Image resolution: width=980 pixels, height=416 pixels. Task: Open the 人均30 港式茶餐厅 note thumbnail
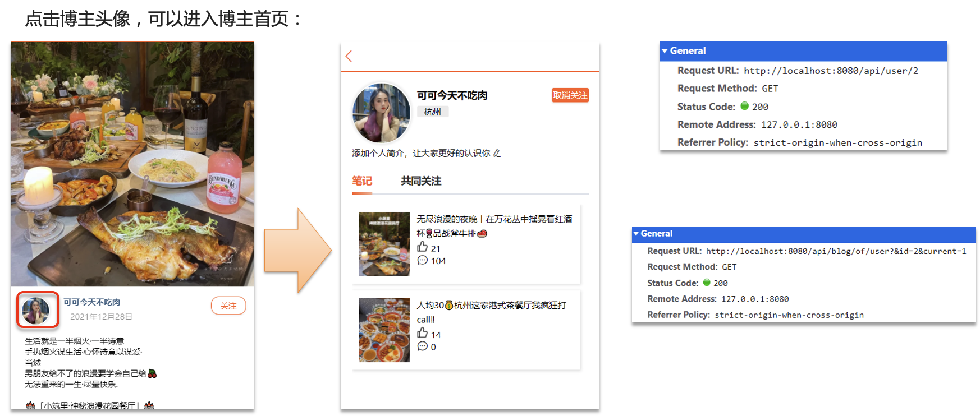pyautogui.click(x=384, y=330)
